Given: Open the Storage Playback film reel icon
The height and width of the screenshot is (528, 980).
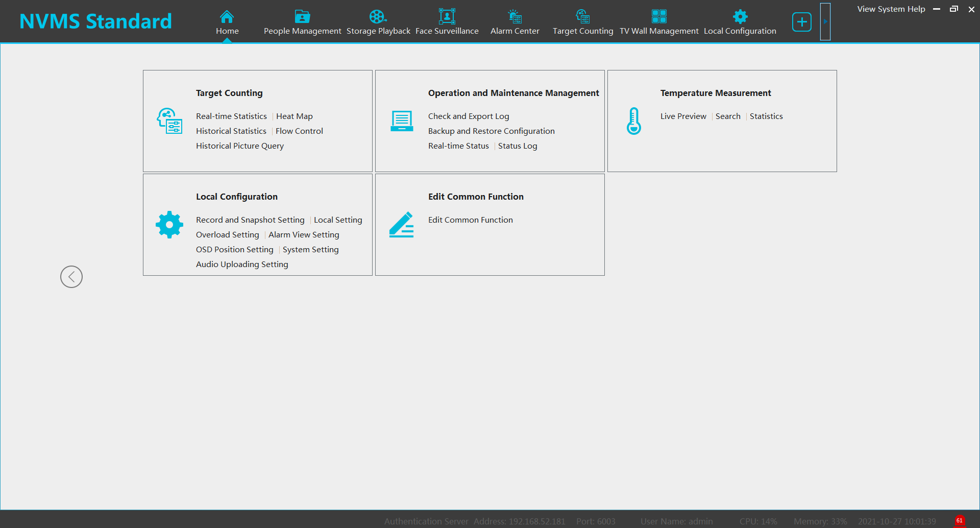Looking at the screenshot, I should 378,17.
